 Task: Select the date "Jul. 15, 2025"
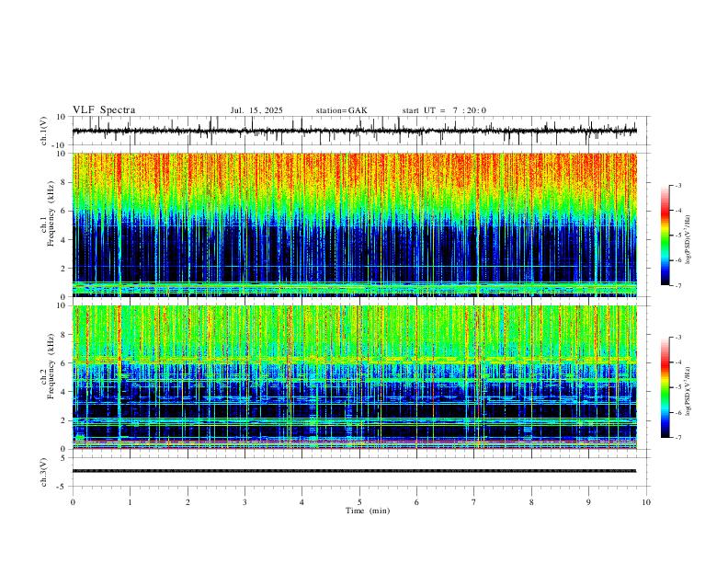pos(256,110)
